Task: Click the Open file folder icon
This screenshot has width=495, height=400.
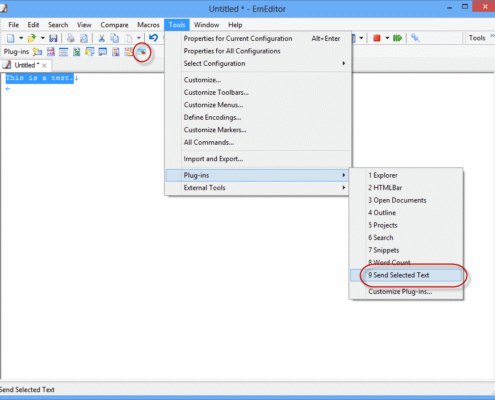Action: [x=32, y=38]
